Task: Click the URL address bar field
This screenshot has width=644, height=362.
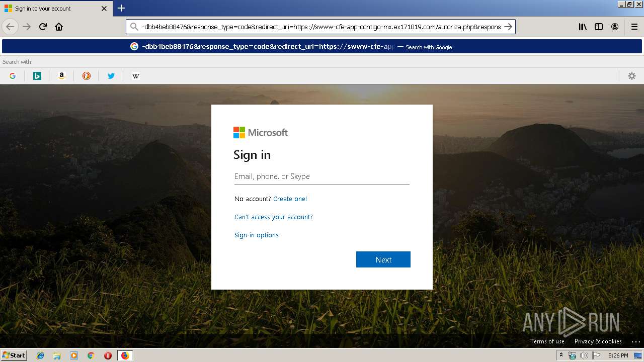Action: coord(321,27)
